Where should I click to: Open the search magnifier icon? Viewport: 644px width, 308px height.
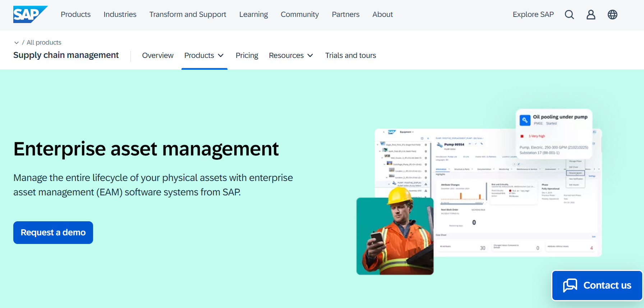(x=569, y=14)
